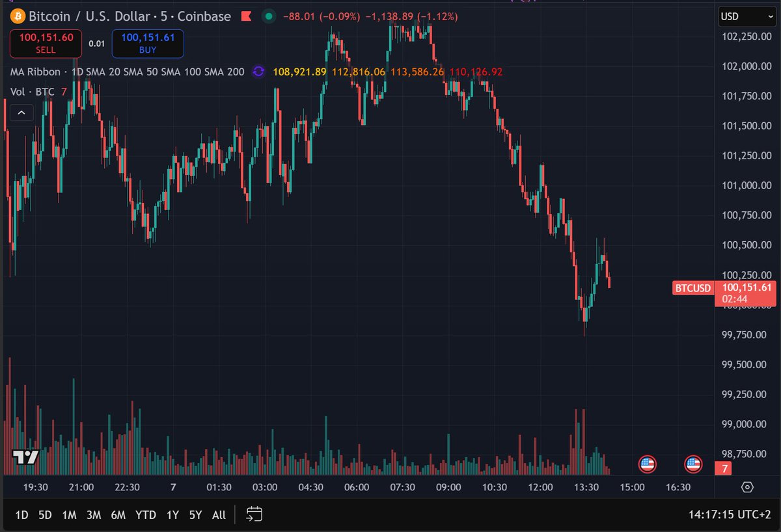Open the go-to-date calendar icon
This screenshot has width=781, height=532.
pos(254,514)
